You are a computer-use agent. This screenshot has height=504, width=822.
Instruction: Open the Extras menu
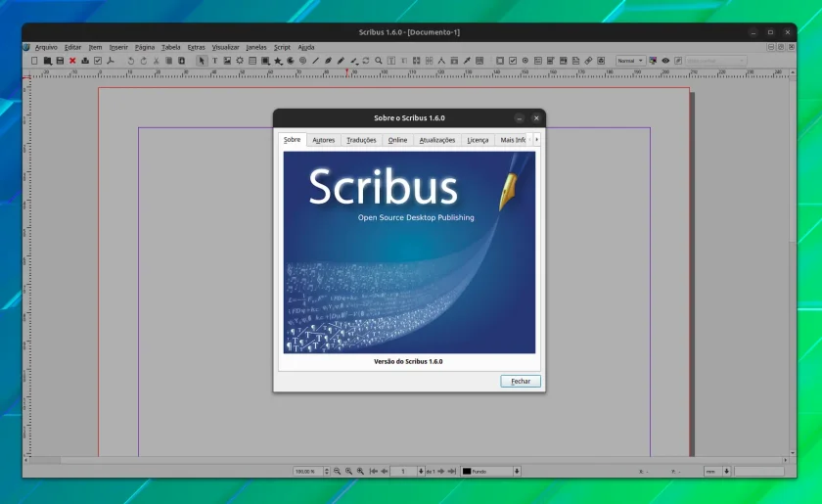point(196,47)
